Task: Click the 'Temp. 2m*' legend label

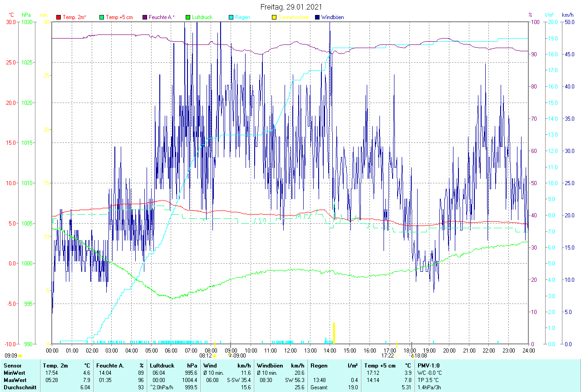Action: (74, 17)
